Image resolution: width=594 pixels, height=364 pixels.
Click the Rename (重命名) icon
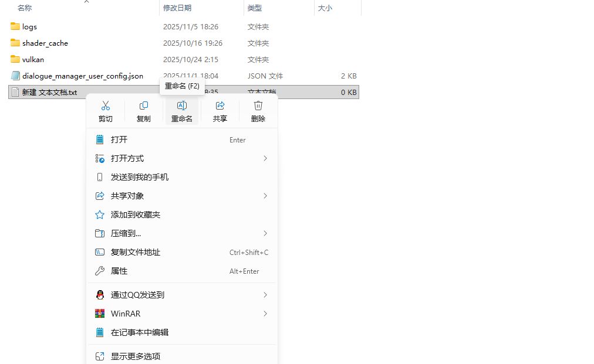coord(182,106)
